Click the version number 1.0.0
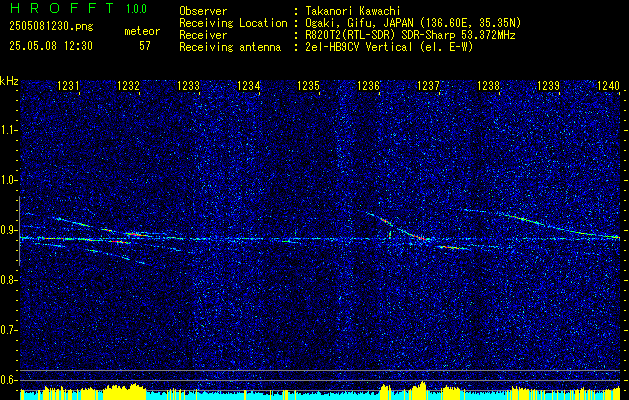Screen dimensions: 629x400 click(x=136, y=9)
